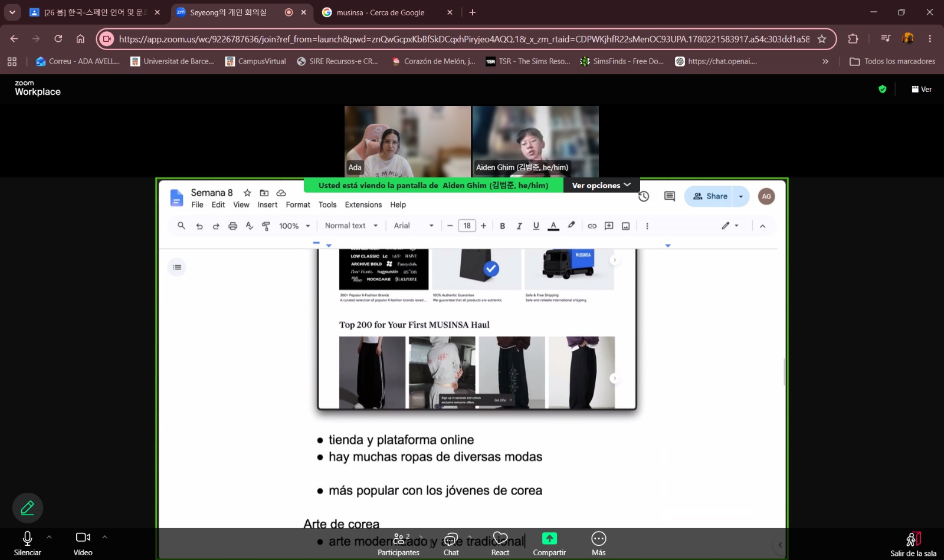The width and height of the screenshot is (944, 560).
Task: Select the paint format roller icon
Action: tap(266, 226)
